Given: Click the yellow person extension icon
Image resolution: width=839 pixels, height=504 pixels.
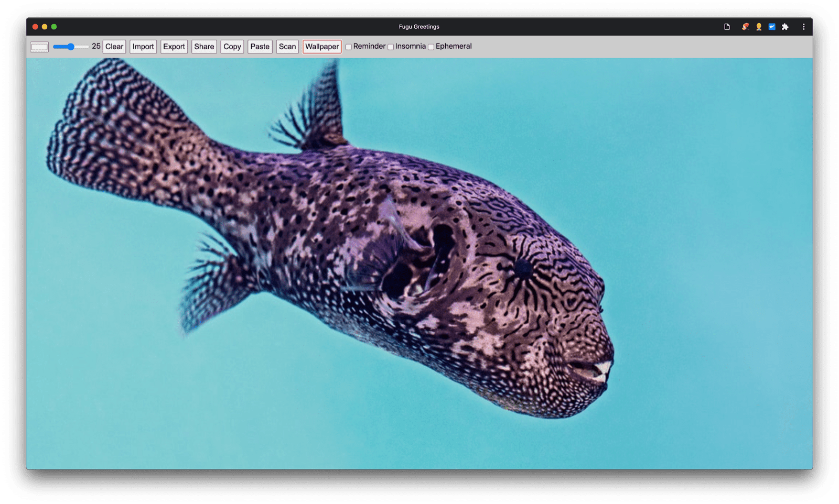Looking at the screenshot, I should pyautogui.click(x=759, y=27).
